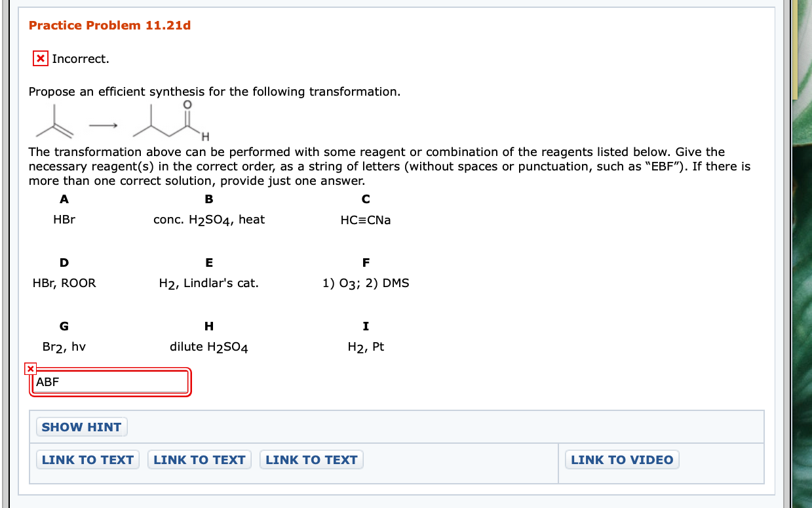This screenshot has height=508, width=812.
Task: Open the first LINK TO TEXT reference
Action: [87, 459]
